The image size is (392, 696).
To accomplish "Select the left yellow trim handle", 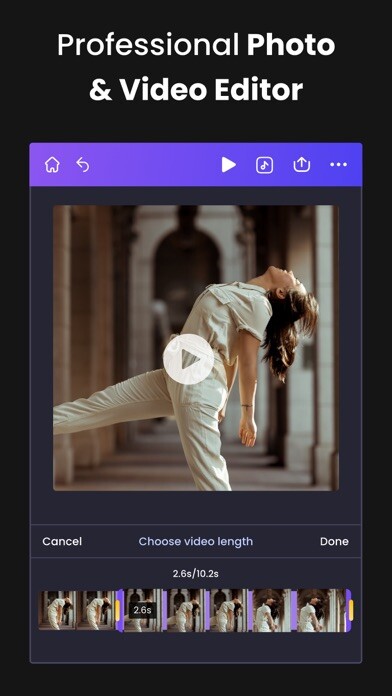I will [118, 610].
